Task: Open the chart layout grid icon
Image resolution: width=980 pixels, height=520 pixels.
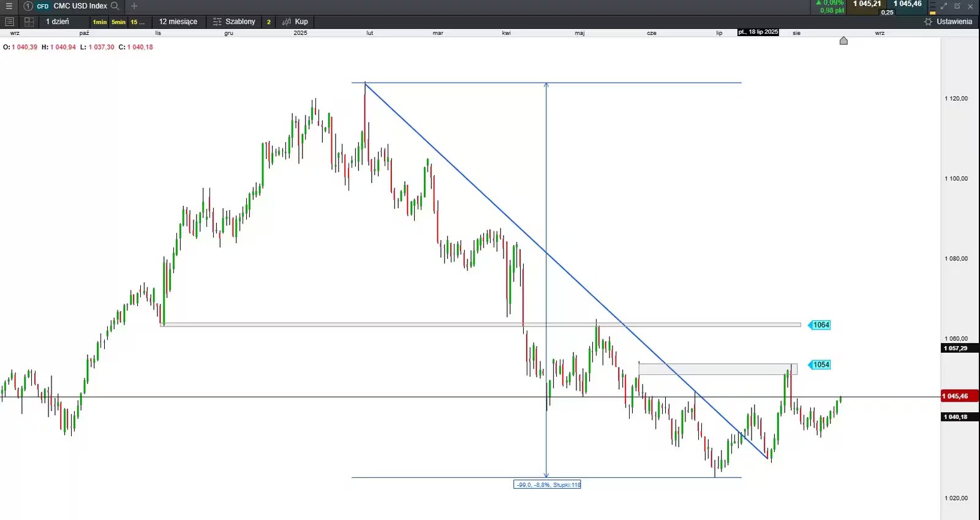Action: point(29,21)
